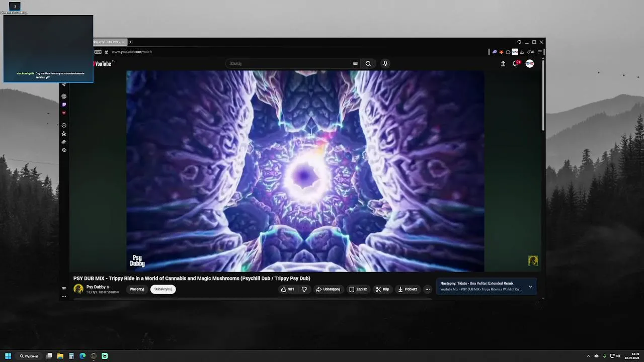This screenshot has width=644, height=362.
Task: Open Psy Dubby channel avatar
Action: coord(78,289)
